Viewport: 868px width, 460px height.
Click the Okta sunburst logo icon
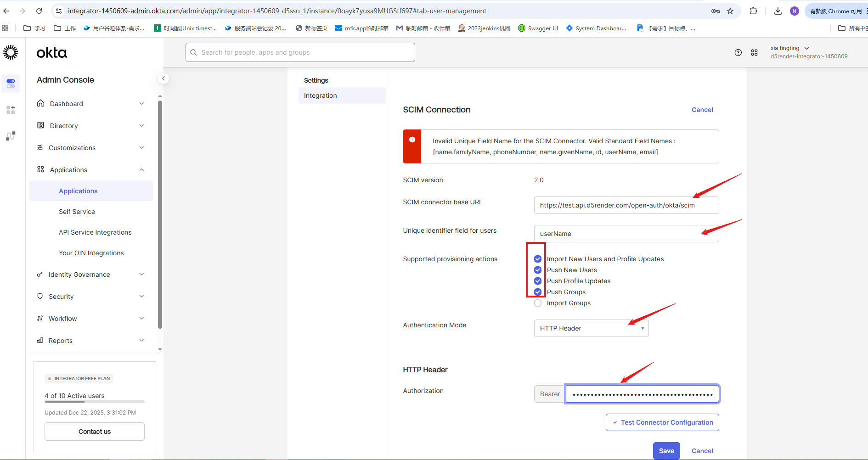coord(11,52)
